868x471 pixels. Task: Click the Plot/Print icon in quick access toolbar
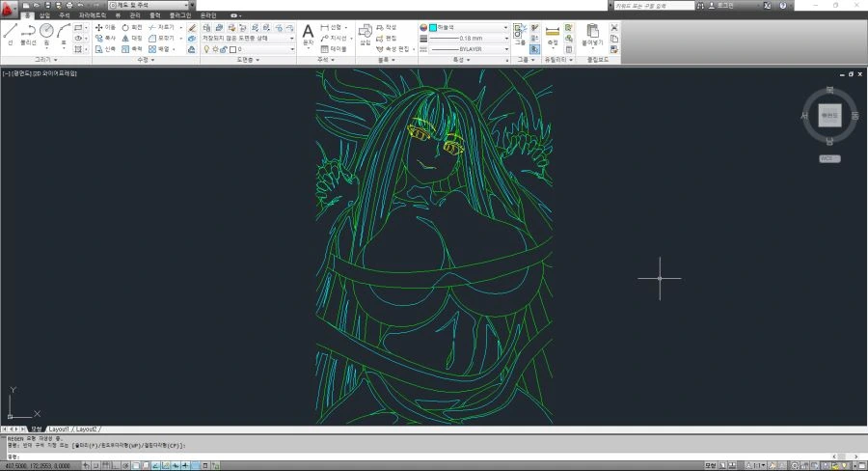tap(69, 5)
